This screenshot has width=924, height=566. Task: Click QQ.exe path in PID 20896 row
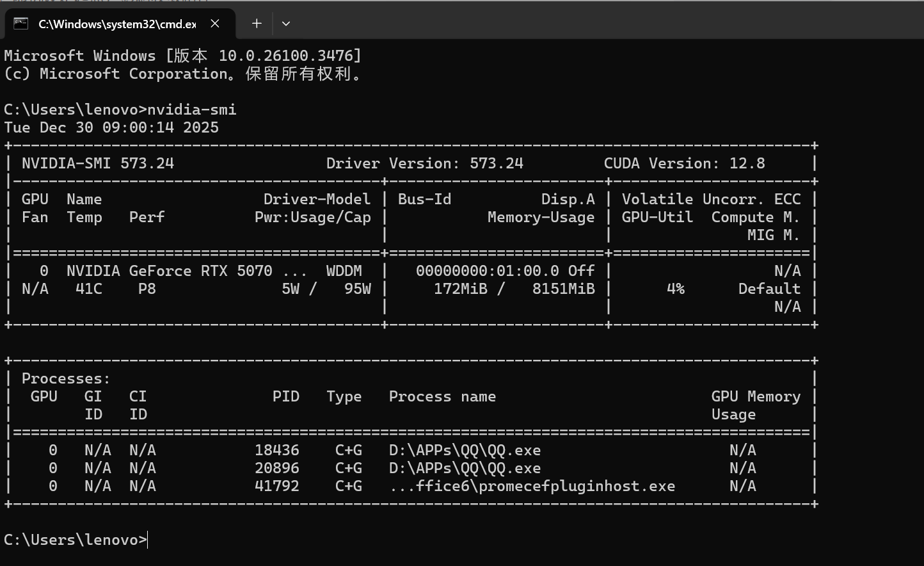click(465, 468)
